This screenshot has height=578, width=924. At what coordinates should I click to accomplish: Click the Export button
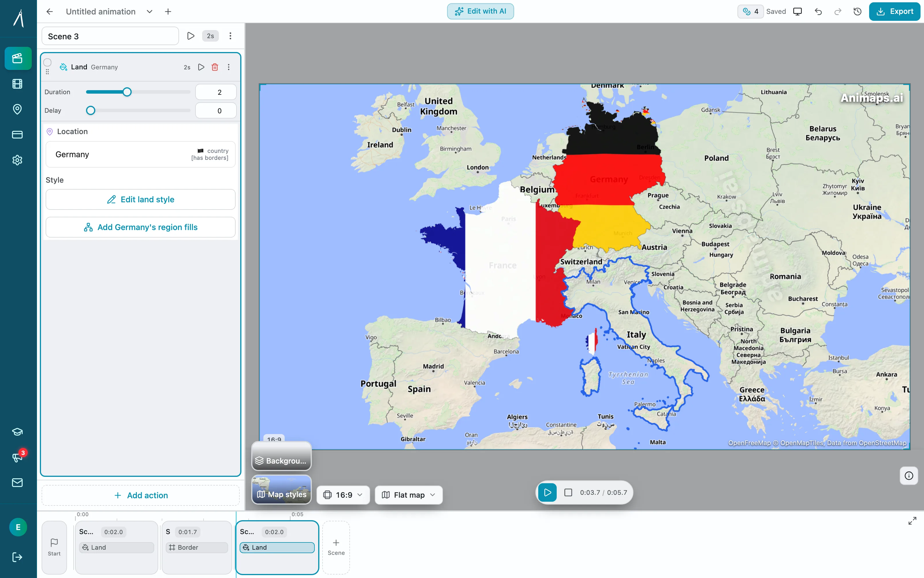coord(894,12)
